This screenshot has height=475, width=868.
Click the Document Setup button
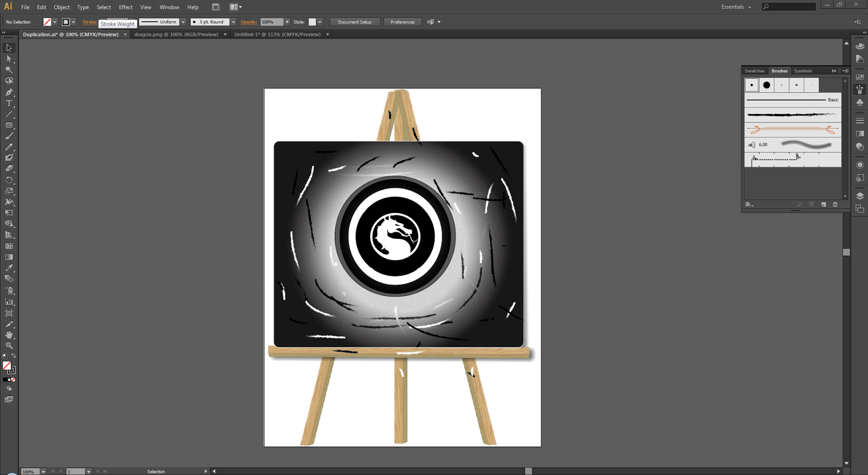pos(355,22)
